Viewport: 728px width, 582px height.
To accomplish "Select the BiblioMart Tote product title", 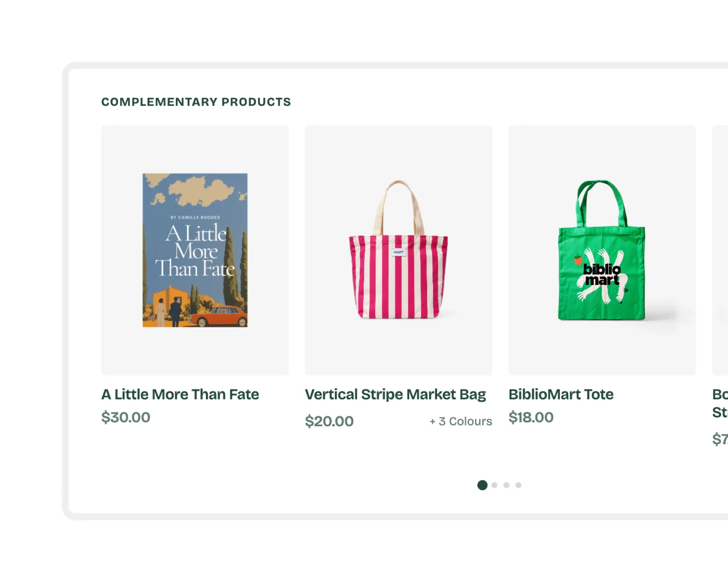I will pyautogui.click(x=561, y=394).
